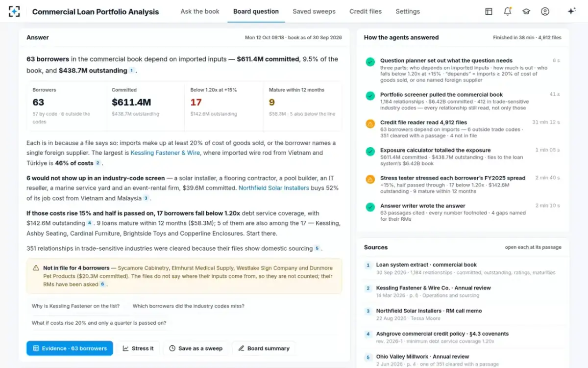Viewport: 588px width, 368px height.
Task: Click the Answer writer green check icon
Action: click(x=370, y=207)
